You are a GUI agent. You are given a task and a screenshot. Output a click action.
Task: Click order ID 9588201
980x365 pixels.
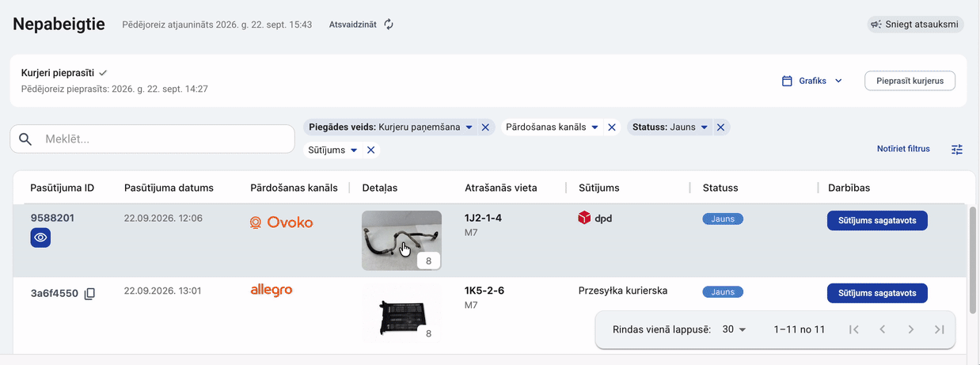[52, 218]
